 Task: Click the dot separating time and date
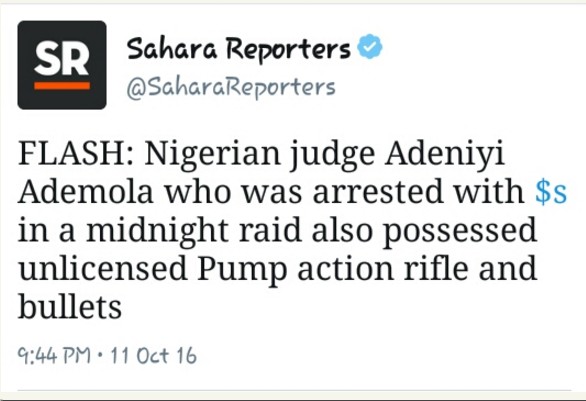[x=100, y=355]
